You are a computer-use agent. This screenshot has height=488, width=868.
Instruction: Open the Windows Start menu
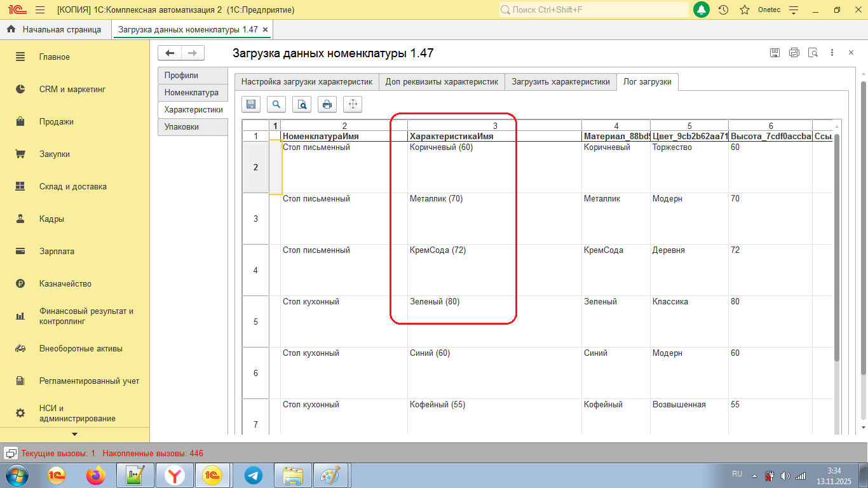click(x=16, y=475)
